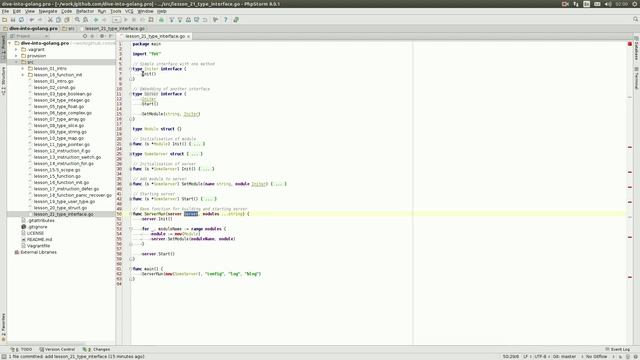This screenshot has height=360, width=640.
Task: Toggle the Structure tool window side tab
Action: tap(3, 80)
